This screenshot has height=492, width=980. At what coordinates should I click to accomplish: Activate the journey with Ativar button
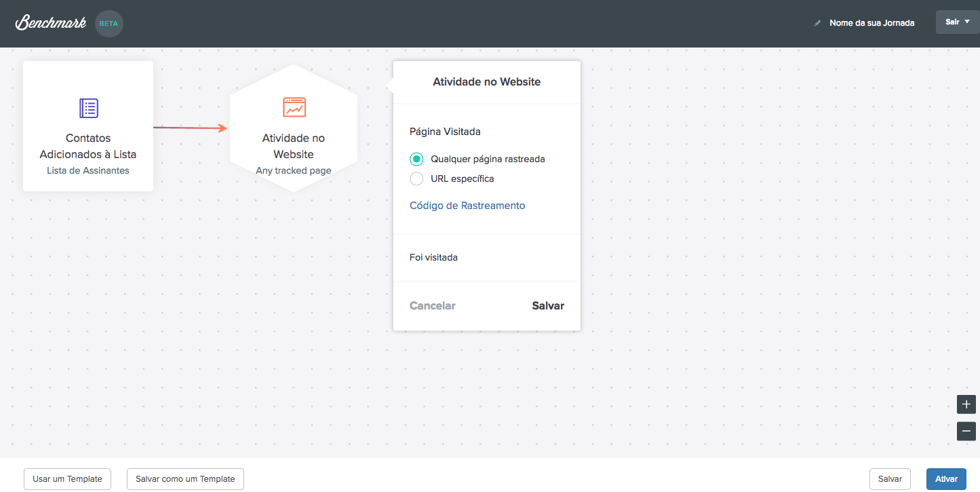pyautogui.click(x=946, y=479)
